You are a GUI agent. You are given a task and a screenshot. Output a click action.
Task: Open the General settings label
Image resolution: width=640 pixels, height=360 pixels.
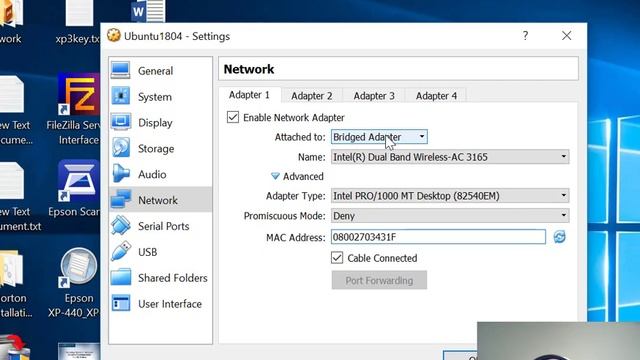coord(156,71)
